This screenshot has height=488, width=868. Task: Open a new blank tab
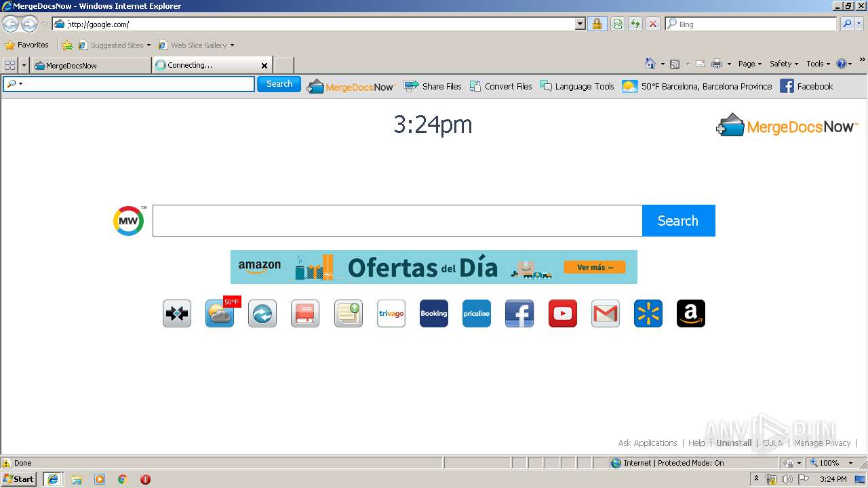coord(283,65)
